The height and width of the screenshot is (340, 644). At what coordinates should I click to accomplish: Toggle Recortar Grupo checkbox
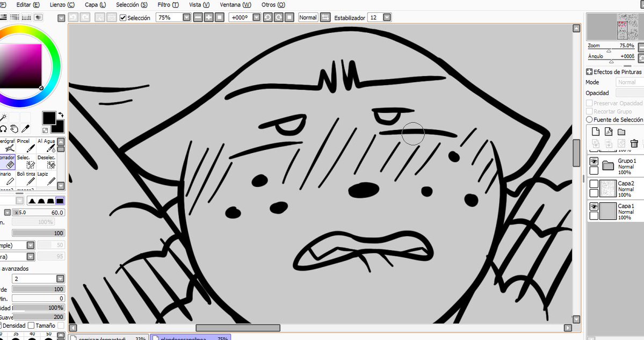tap(589, 111)
